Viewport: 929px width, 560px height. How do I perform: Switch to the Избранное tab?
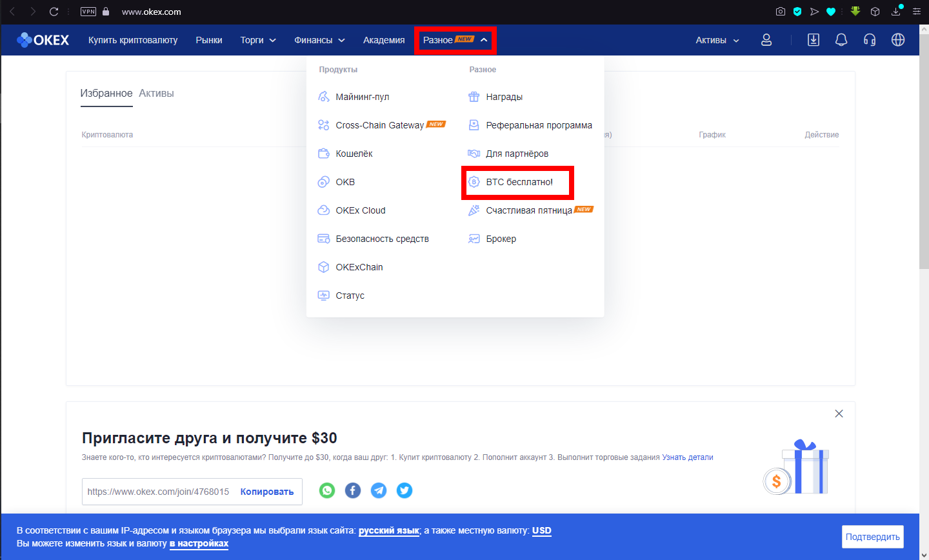[x=106, y=94]
